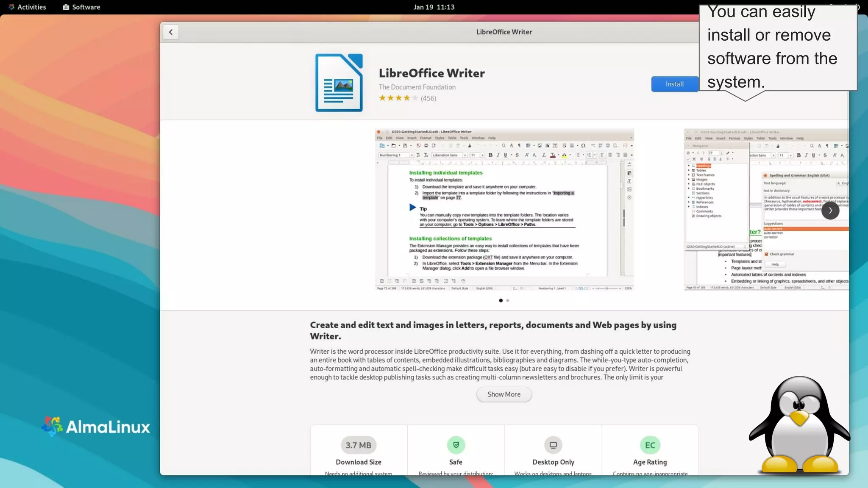The width and height of the screenshot is (868, 488).
Task: Go back using the header back arrow
Action: [170, 32]
